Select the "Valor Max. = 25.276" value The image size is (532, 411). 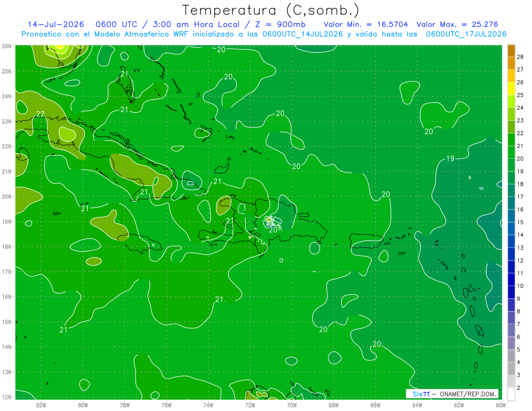click(458, 24)
